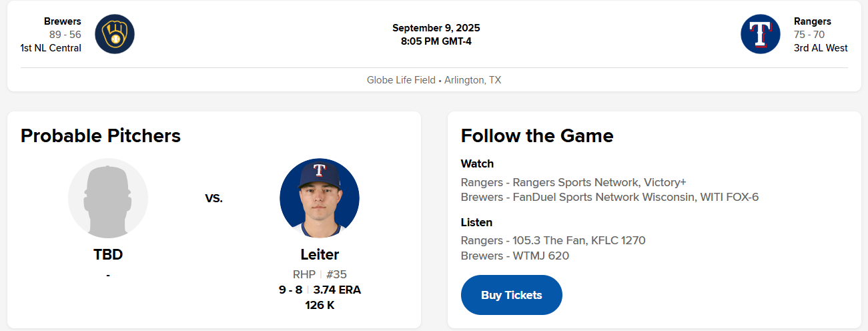Select the Leiter pitcher name
The width and height of the screenshot is (868, 331).
tap(320, 254)
